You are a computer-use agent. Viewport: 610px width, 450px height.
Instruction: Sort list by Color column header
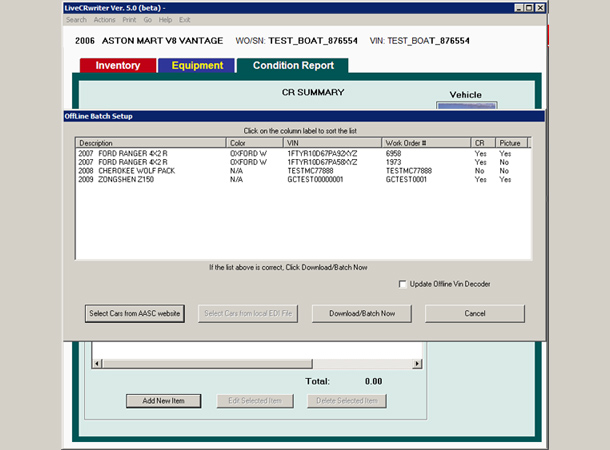pyautogui.click(x=254, y=143)
